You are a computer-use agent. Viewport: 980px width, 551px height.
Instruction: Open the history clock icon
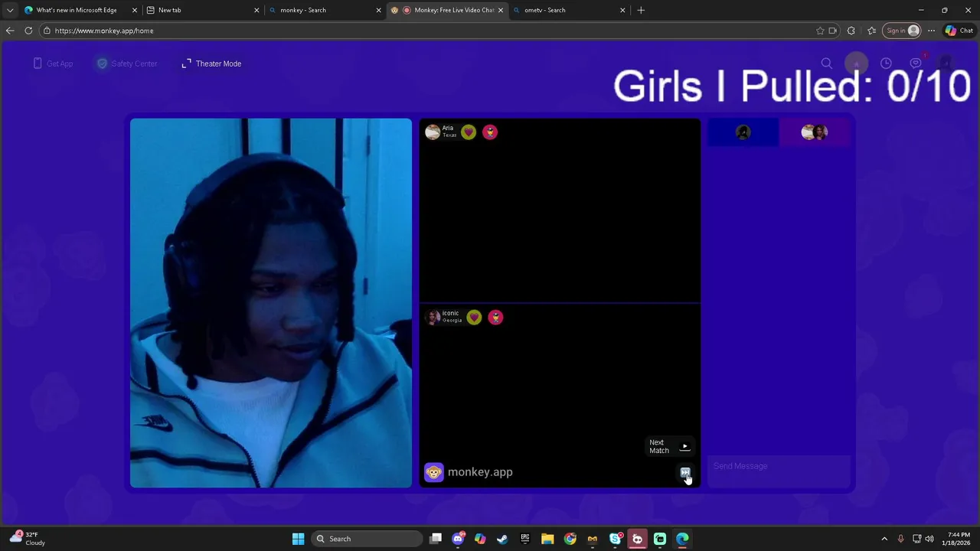pos(886,64)
